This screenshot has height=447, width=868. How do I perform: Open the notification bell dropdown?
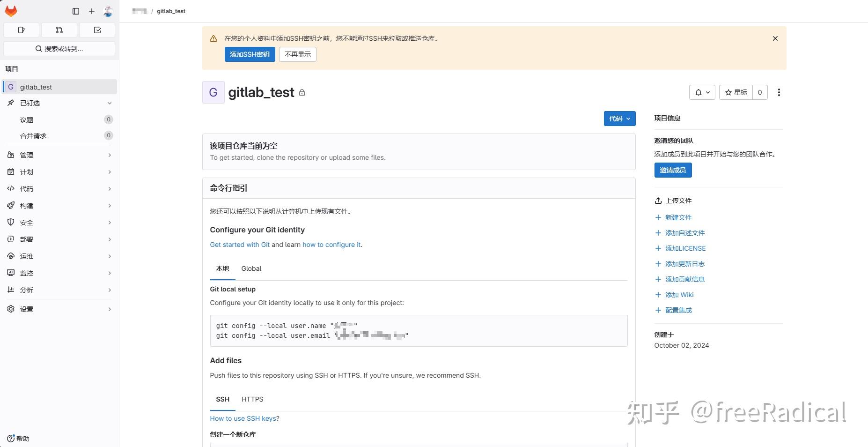tap(702, 92)
